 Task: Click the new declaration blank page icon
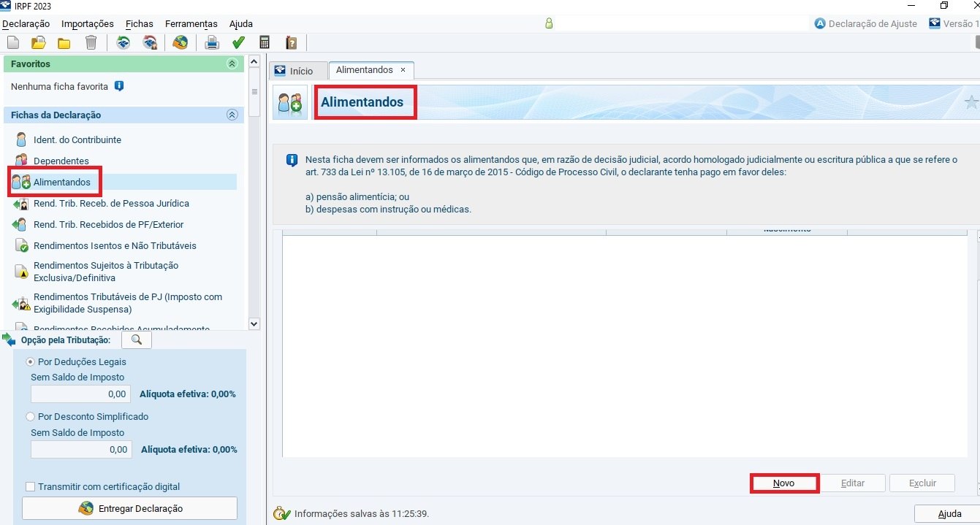[x=13, y=43]
